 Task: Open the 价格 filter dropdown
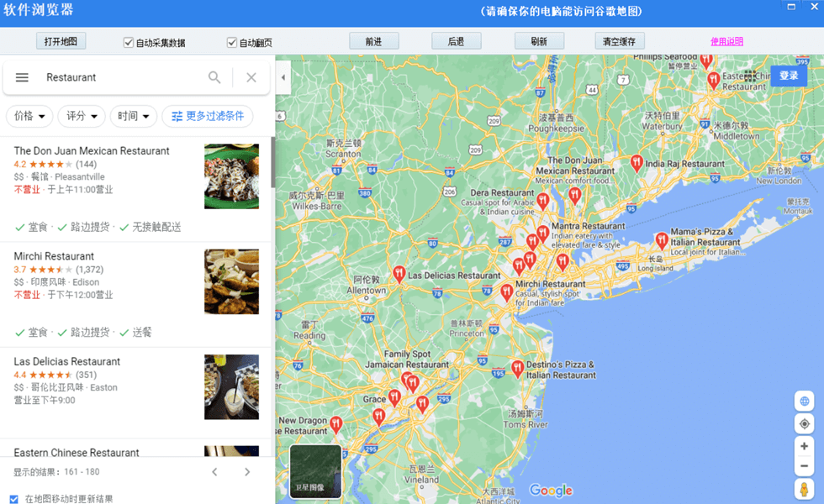[29, 116]
